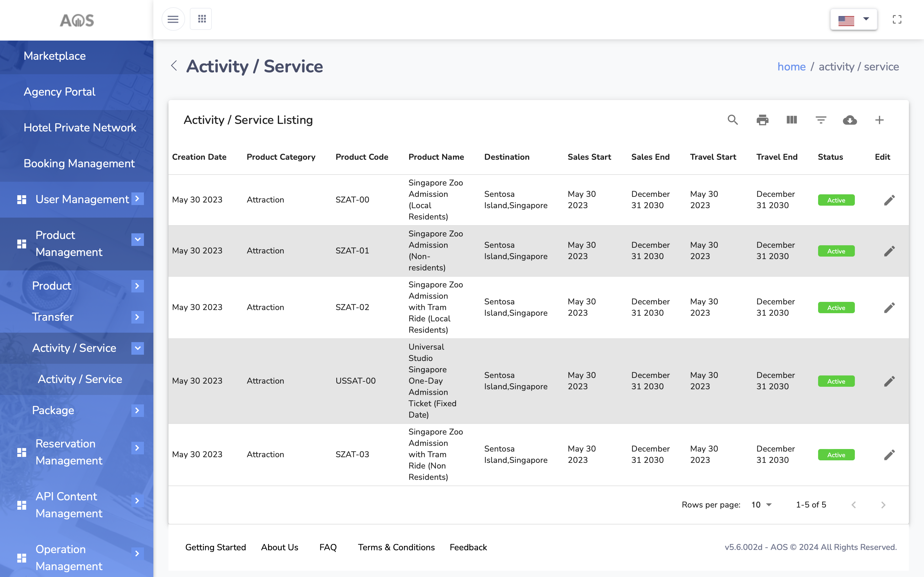Click the search icon in listing toolbar
This screenshot has height=577, width=924.
[x=733, y=120]
